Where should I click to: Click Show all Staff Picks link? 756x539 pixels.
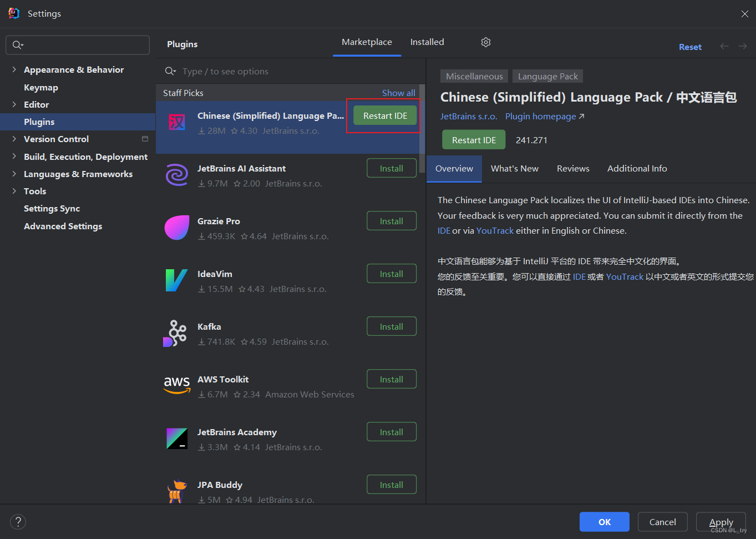coord(398,93)
